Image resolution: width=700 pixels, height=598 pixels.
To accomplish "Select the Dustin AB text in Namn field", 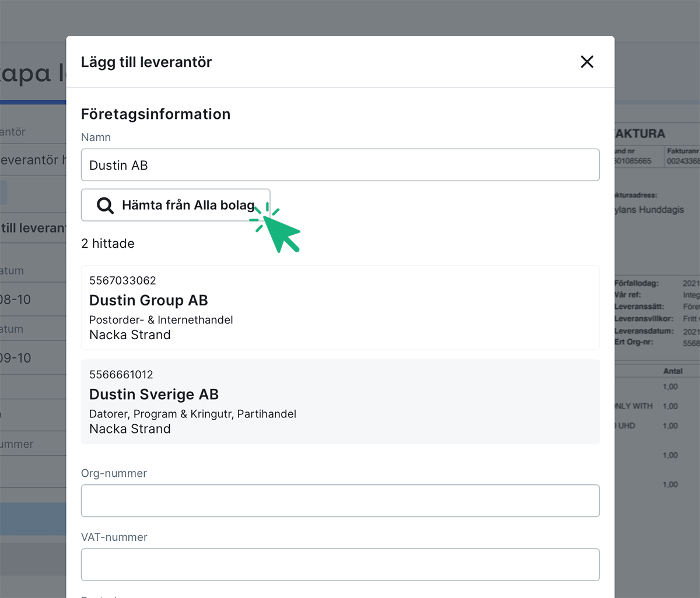I will click(118, 166).
